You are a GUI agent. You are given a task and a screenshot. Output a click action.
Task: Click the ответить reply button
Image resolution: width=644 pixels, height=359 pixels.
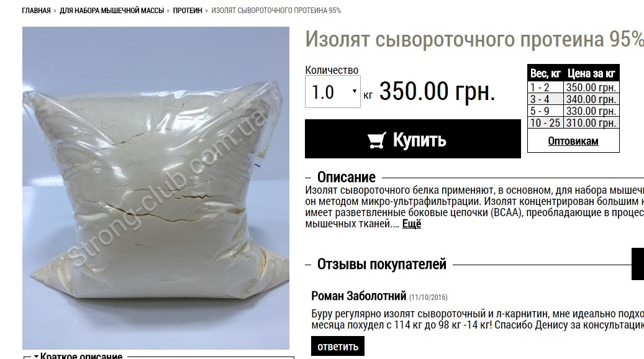(338, 346)
